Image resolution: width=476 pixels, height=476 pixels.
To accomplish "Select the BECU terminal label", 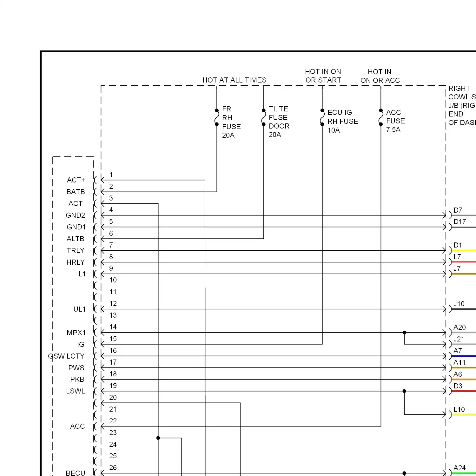I will pyautogui.click(x=76, y=473).
